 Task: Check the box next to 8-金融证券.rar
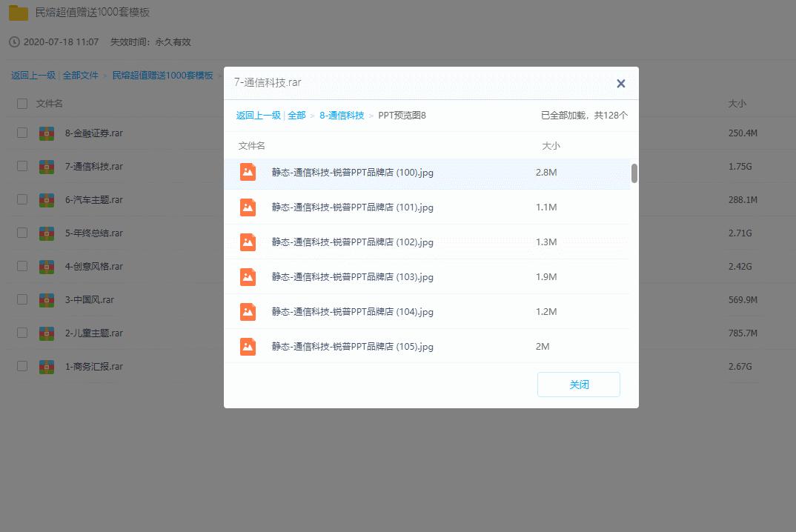click(x=21, y=133)
